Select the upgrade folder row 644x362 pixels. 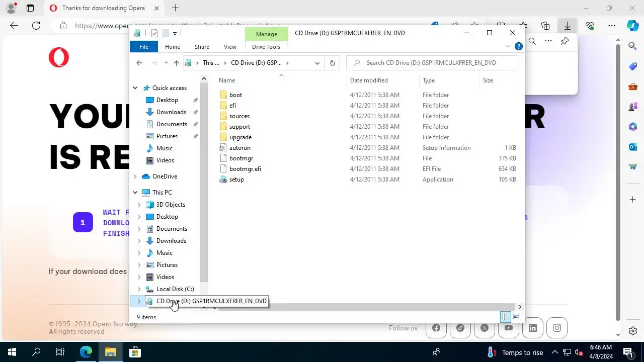click(x=240, y=137)
